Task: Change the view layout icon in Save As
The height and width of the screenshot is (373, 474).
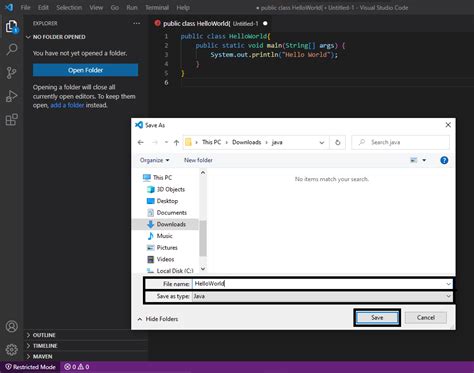Action: [x=414, y=160]
